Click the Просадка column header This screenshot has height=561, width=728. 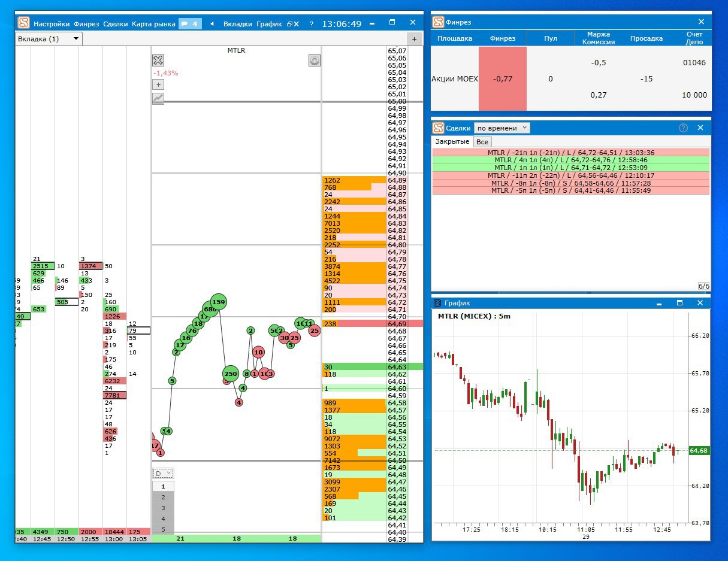click(647, 38)
